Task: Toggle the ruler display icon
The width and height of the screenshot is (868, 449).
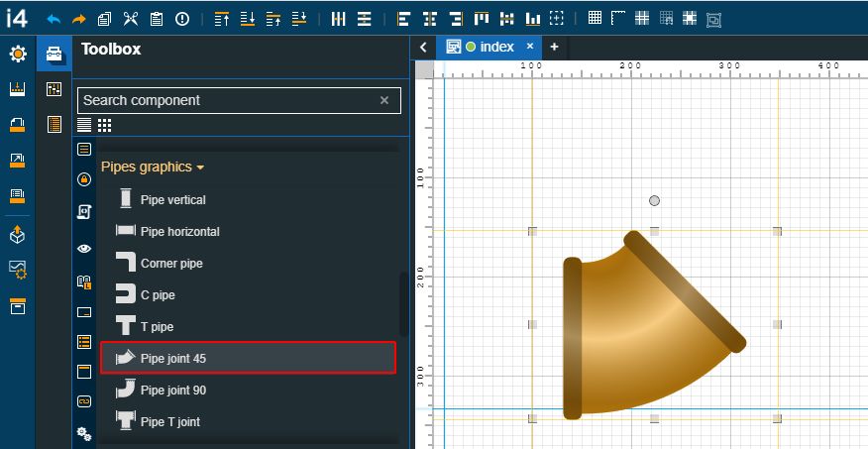Action: [x=618, y=19]
